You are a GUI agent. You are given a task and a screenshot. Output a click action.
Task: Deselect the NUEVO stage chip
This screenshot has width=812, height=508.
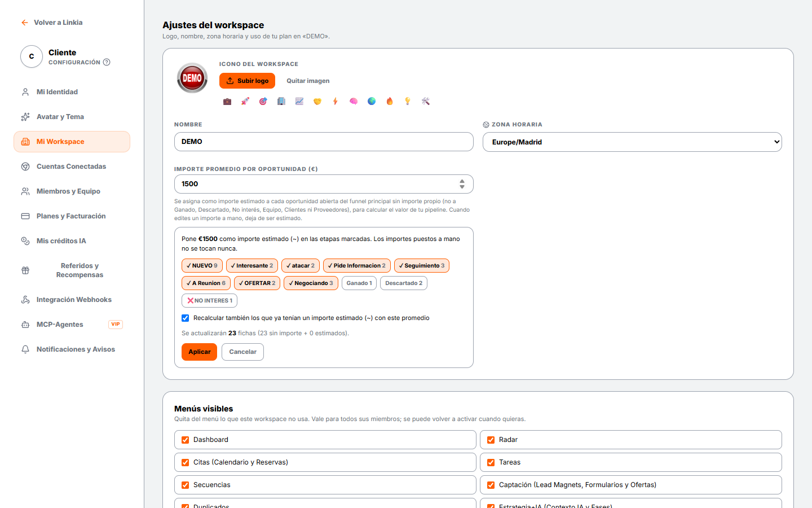point(202,265)
